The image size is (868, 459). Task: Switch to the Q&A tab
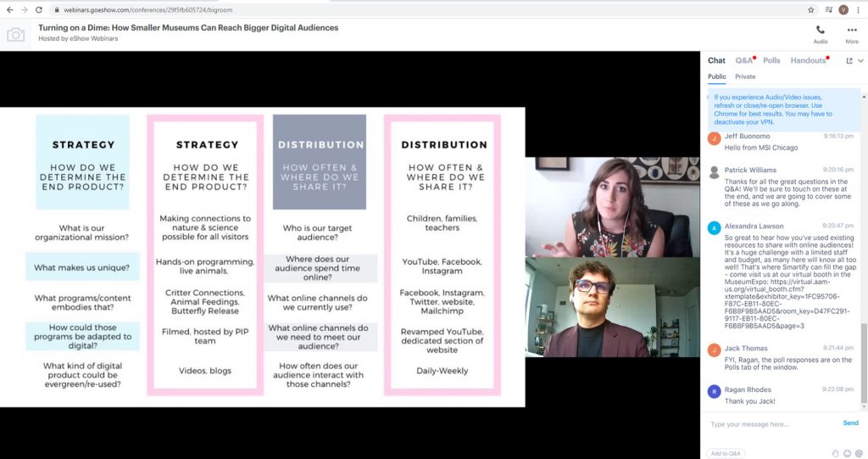click(743, 61)
